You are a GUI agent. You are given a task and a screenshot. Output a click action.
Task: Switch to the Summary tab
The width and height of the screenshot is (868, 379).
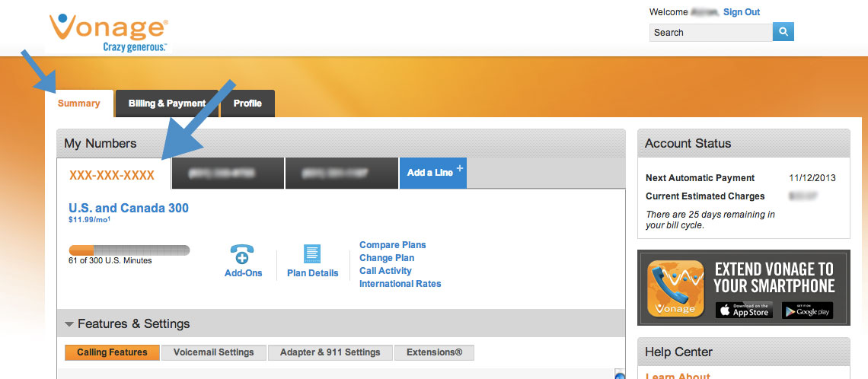[79, 104]
